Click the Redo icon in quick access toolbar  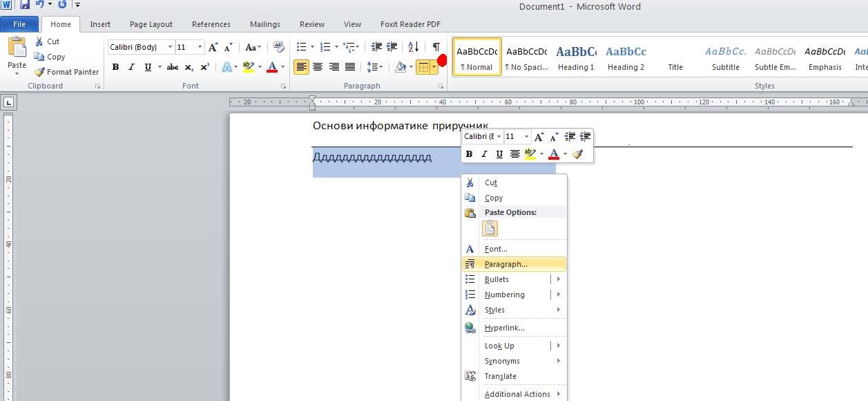(62, 5)
